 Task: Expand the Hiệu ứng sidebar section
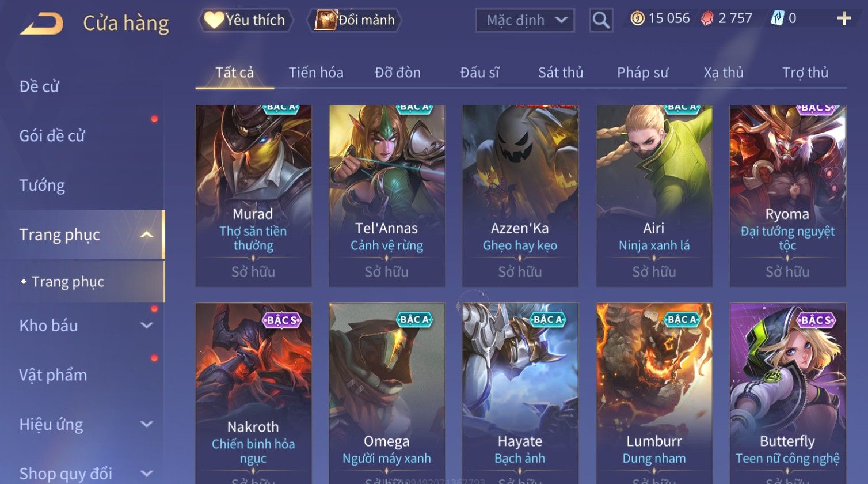click(147, 425)
